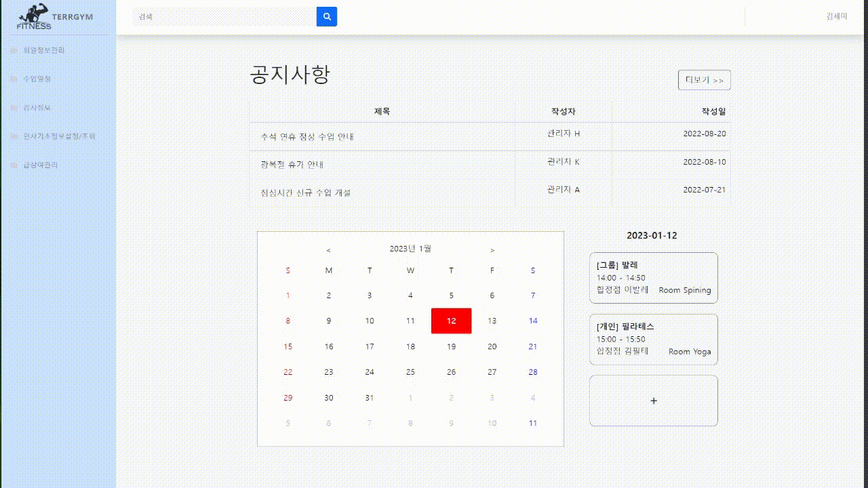This screenshot has height=488, width=868.
Task: Open the [개인] 필라테스 class card
Action: [654, 340]
